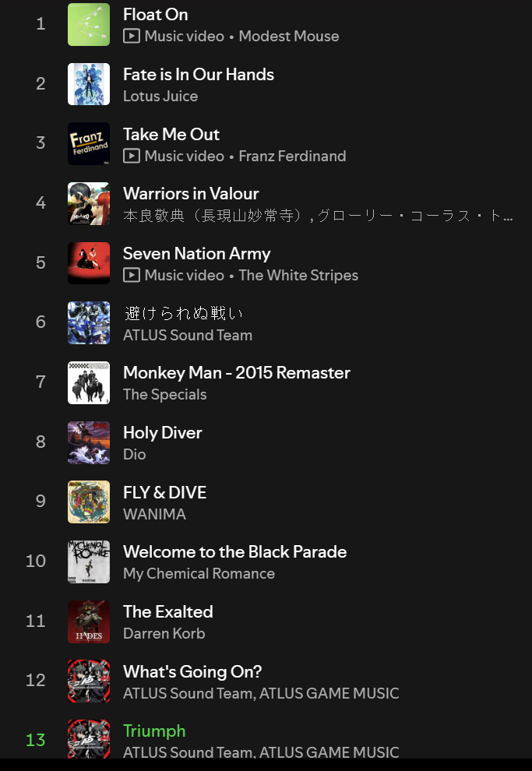Click the currently playing Triumph track title

coord(154,731)
